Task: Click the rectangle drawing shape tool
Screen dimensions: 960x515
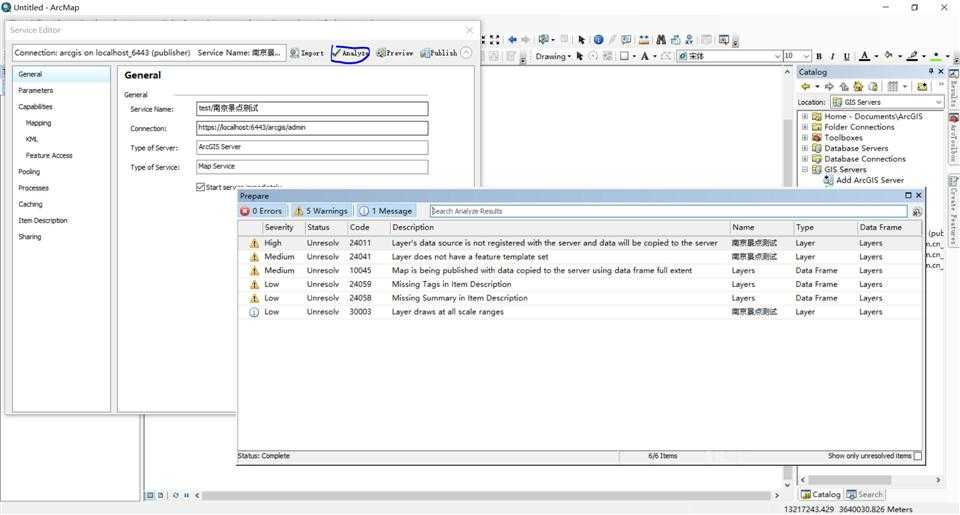Action: coord(624,56)
